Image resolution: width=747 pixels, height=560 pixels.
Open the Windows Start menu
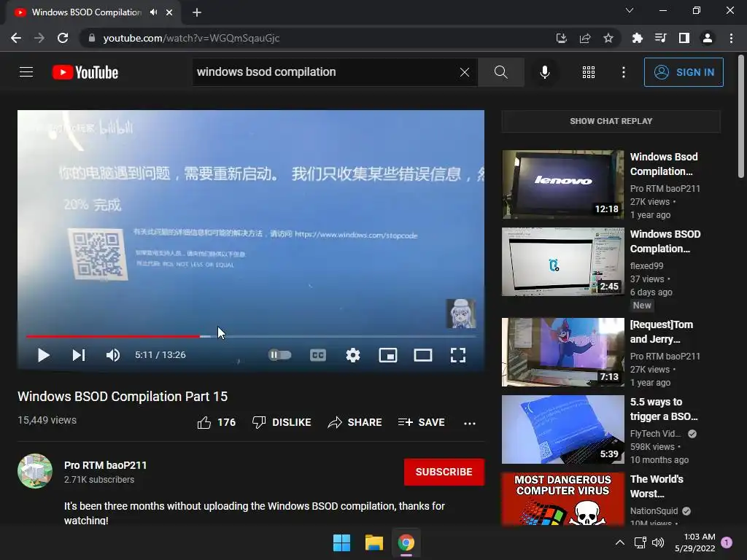[341, 542]
